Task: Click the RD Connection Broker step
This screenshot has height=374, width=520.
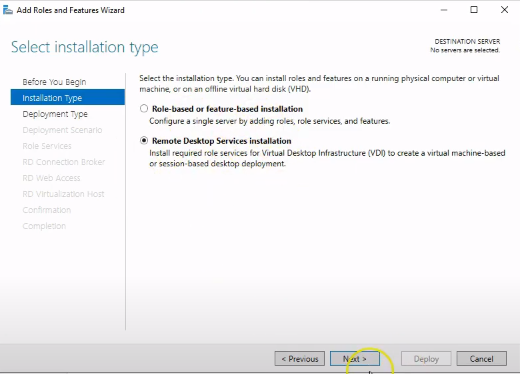Action: [64, 162]
